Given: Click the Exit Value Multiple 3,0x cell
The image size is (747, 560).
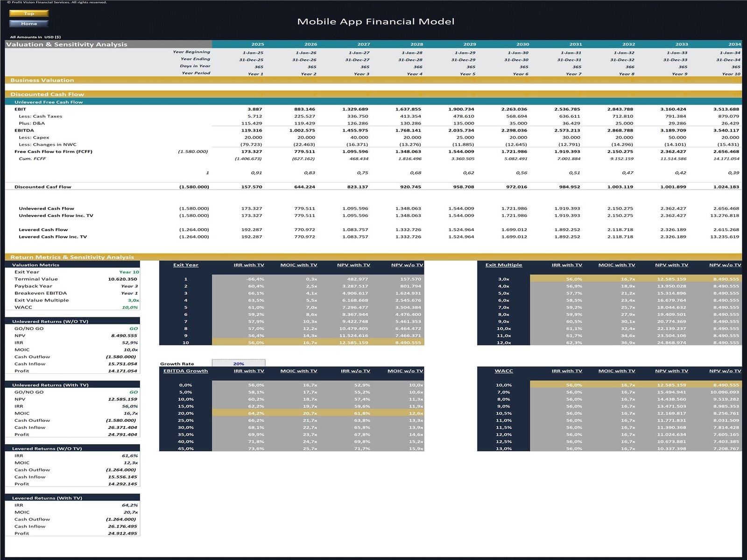Looking at the screenshot, I should click(x=133, y=300).
